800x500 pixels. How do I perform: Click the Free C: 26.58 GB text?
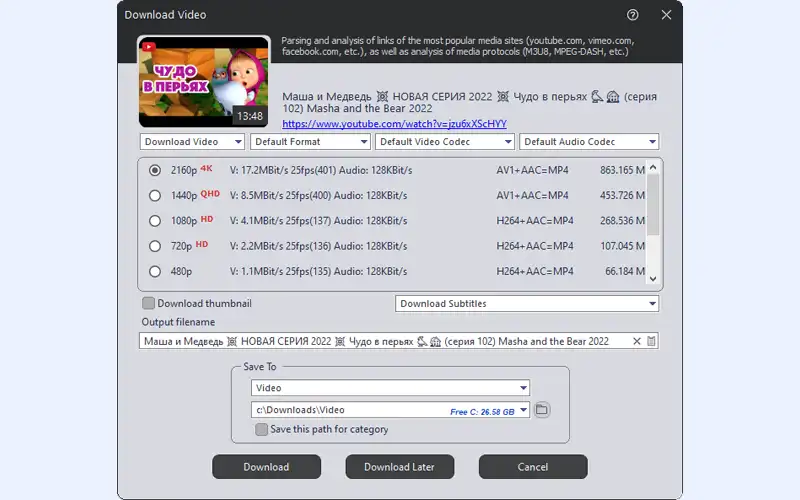tap(482, 412)
